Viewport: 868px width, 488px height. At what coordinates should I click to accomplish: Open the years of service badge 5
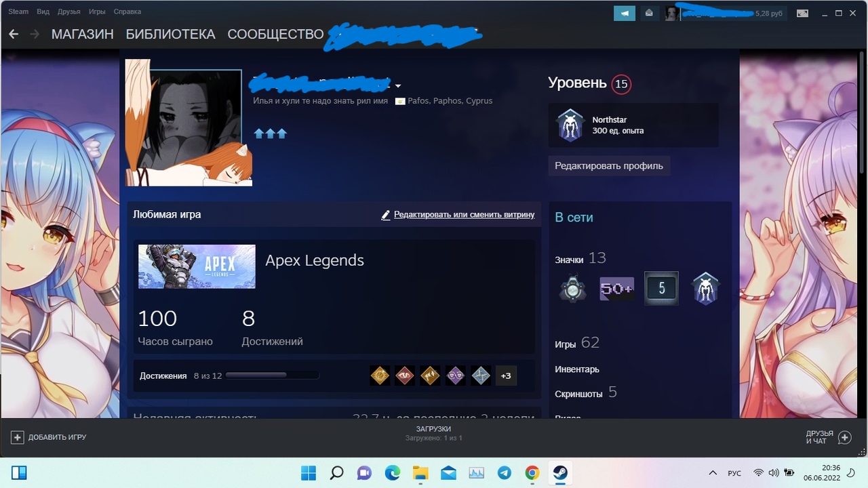[661, 289]
